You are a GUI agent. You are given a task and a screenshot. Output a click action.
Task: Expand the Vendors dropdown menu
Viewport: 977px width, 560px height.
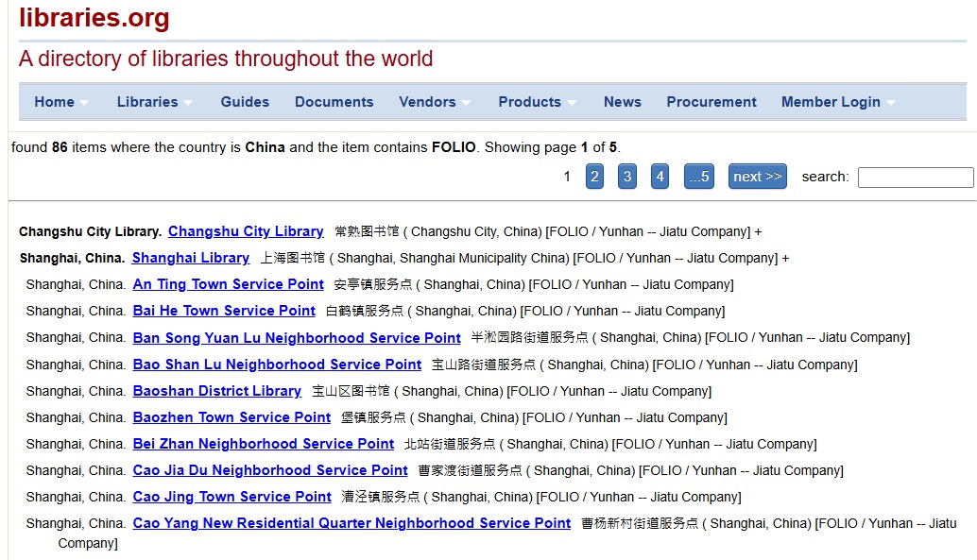pos(434,102)
